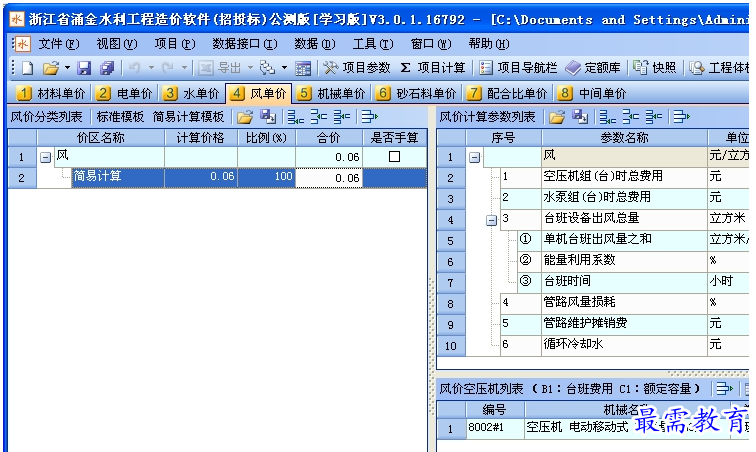Viewport: 756px width, 452px height.
Task: Open the 数据接口(I) menu
Action: click(x=245, y=44)
